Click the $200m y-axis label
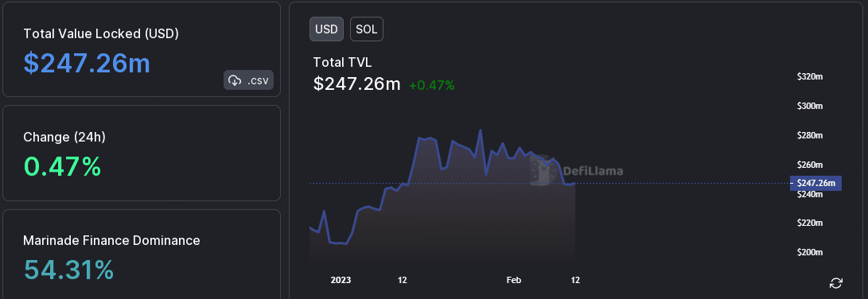 pos(810,253)
